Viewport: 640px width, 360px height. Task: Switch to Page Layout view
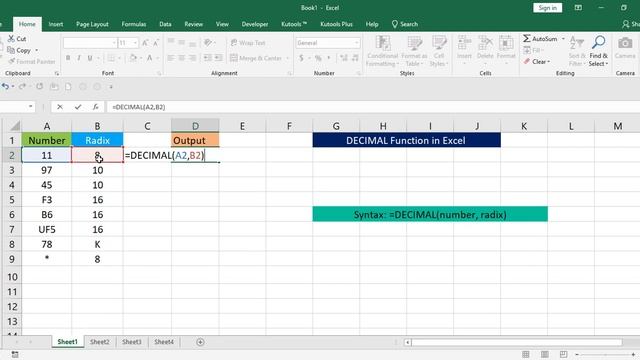coord(544,354)
